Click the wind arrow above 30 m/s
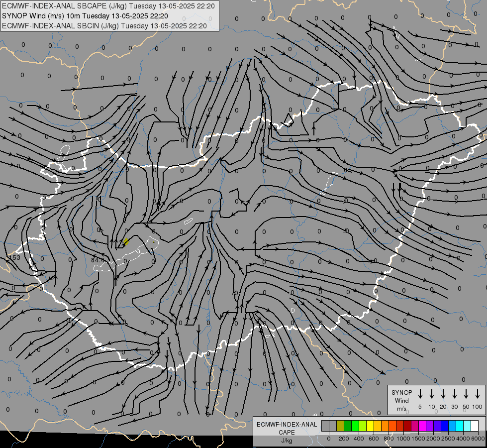Viewport: 487px width, 448px height. [454, 394]
